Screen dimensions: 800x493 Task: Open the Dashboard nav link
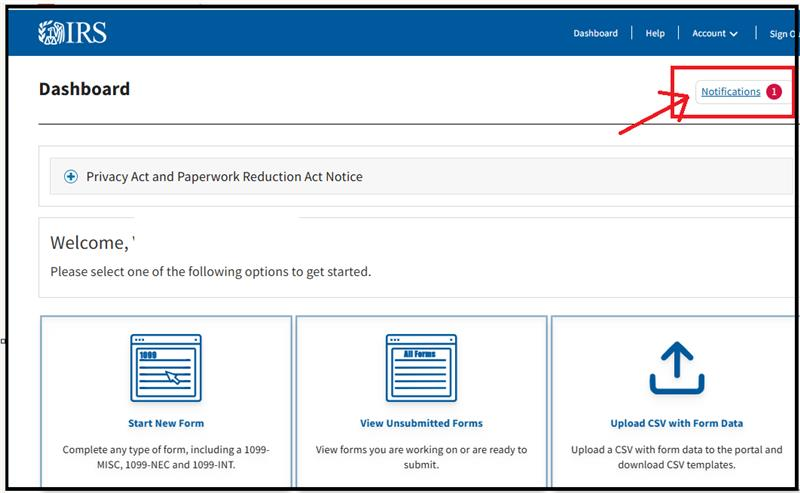click(x=595, y=33)
